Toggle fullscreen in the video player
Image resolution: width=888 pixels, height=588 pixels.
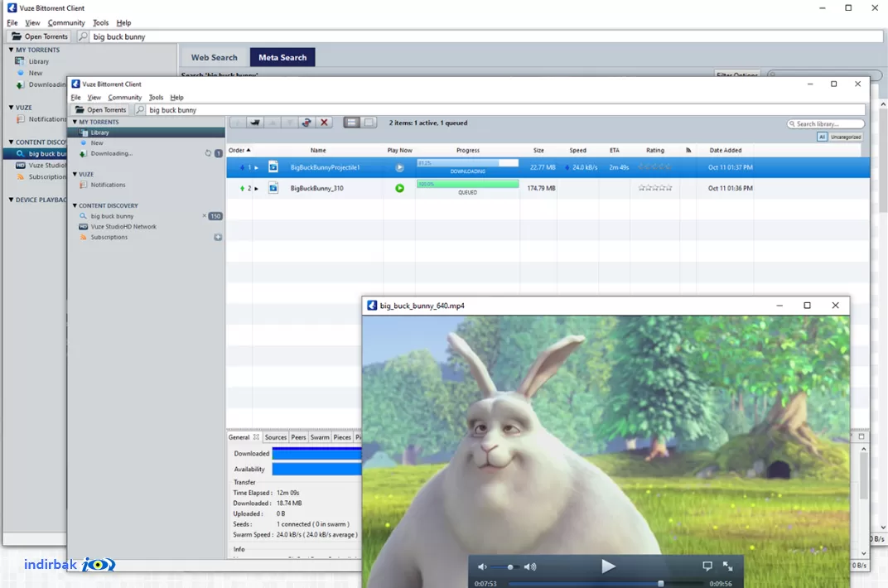pyautogui.click(x=728, y=566)
